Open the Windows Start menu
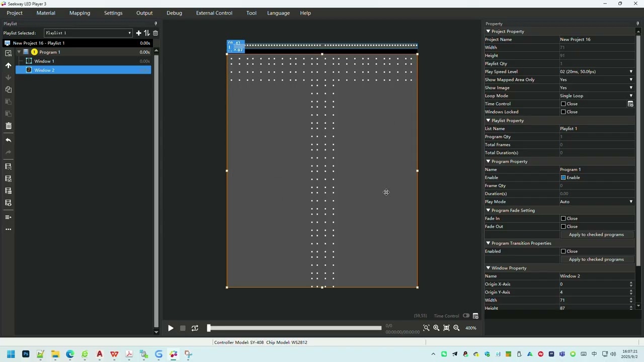The image size is (644, 362). click(11, 354)
